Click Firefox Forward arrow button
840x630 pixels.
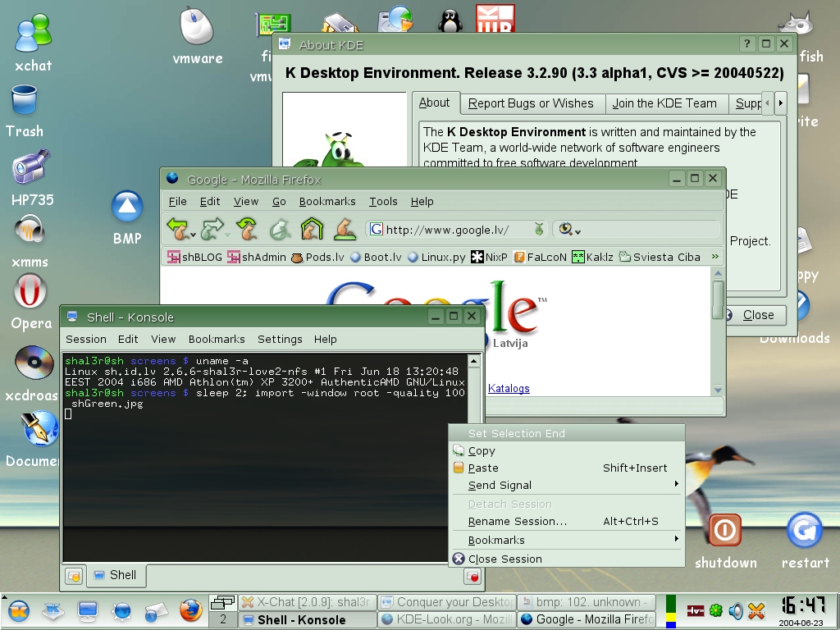(212, 229)
